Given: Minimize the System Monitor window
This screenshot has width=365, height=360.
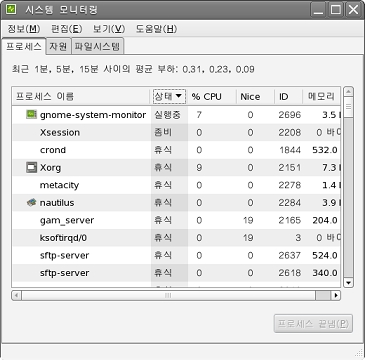Looking at the screenshot, I should 318,10.
